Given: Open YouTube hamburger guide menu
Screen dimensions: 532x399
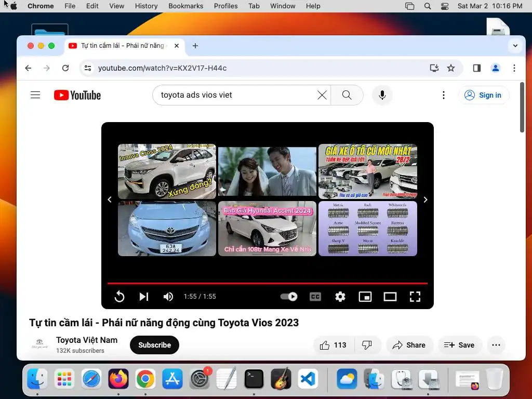Looking at the screenshot, I should (35, 95).
